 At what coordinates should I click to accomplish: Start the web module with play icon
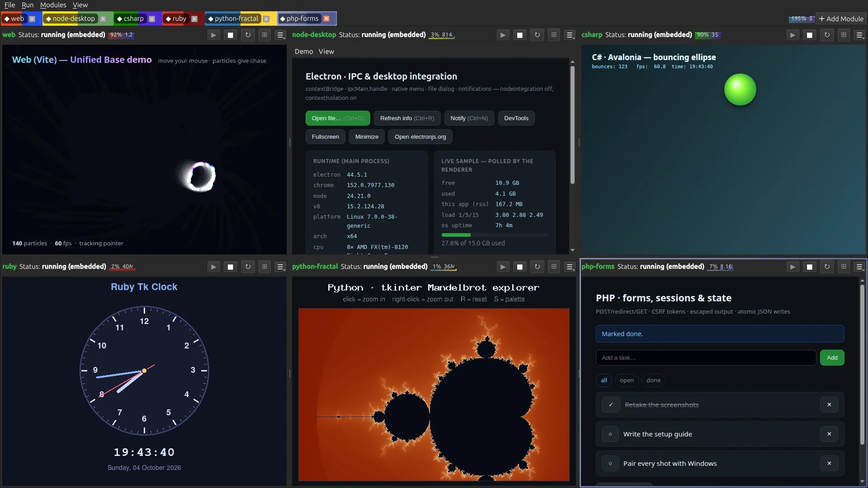pyautogui.click(x=213, y=35)
